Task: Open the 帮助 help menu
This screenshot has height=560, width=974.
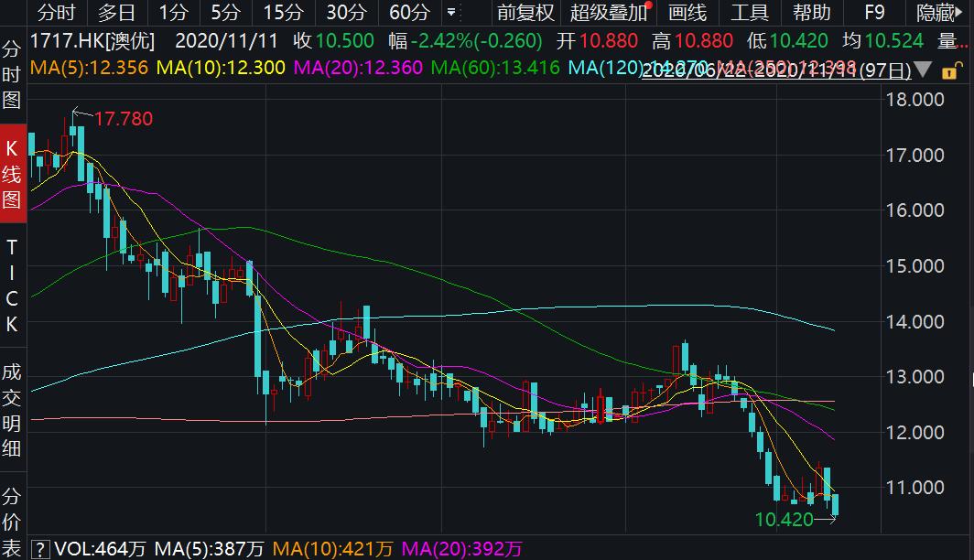Action: click(x=812, y=12)
